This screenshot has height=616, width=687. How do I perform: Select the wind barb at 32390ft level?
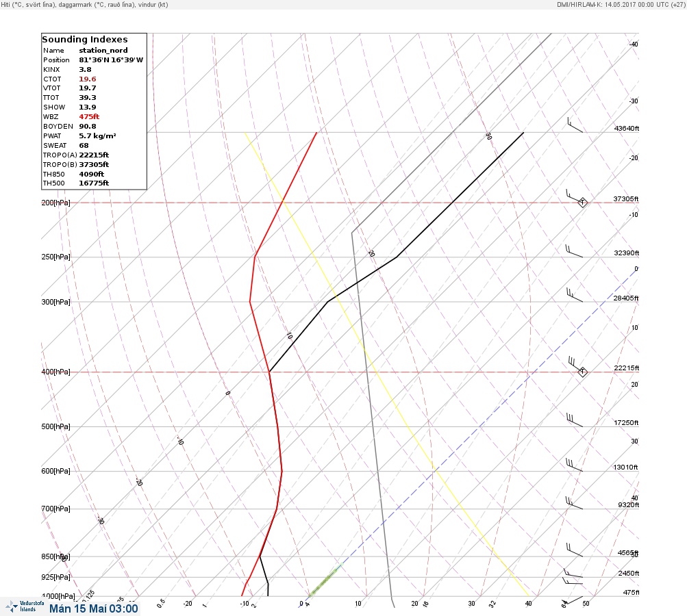coord(574,251)
